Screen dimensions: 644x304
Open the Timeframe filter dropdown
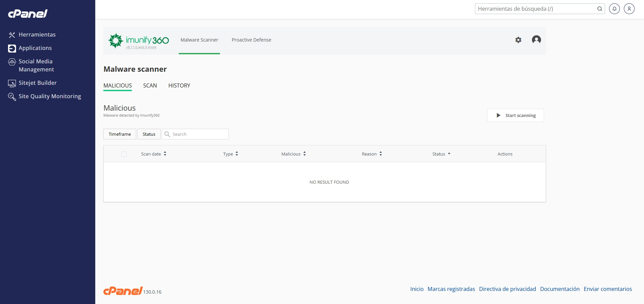tap(119, 134)
